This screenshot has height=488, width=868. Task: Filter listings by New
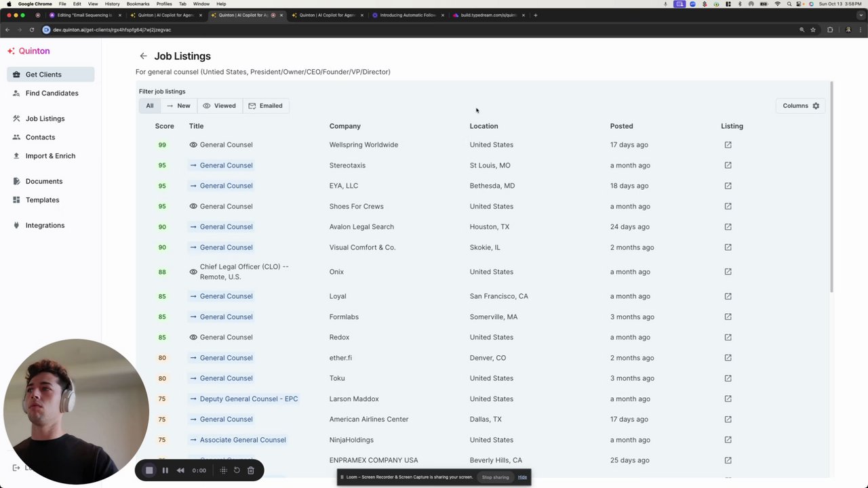pyautogui.click(x=178, y=106)
